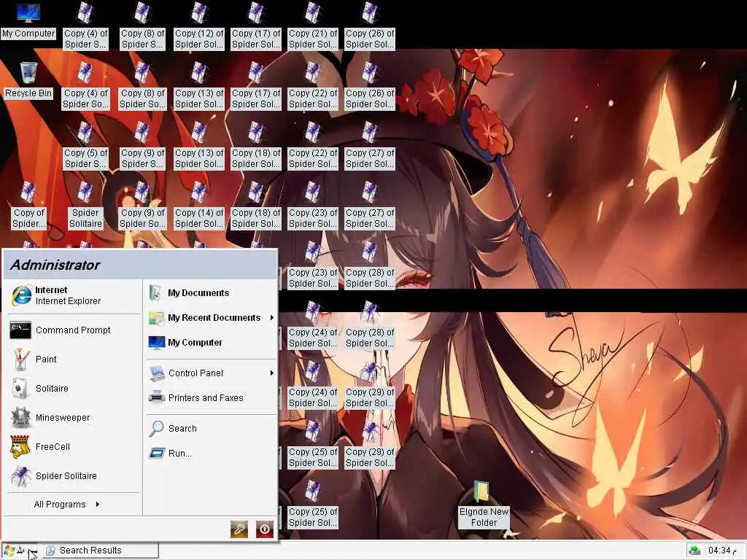
Task: Open Paint from the Start menu
Action: click(x=34, y=359)
